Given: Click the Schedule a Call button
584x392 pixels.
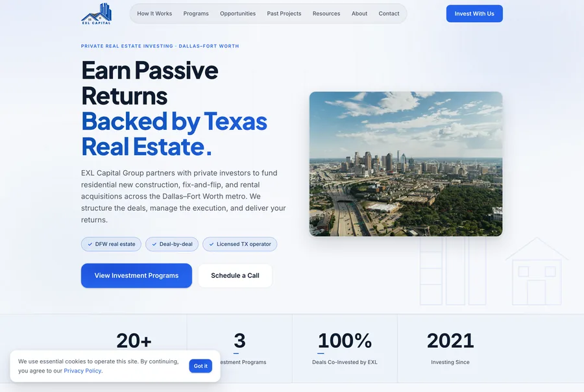Looking at the screenshot, I should coord(235,276).
